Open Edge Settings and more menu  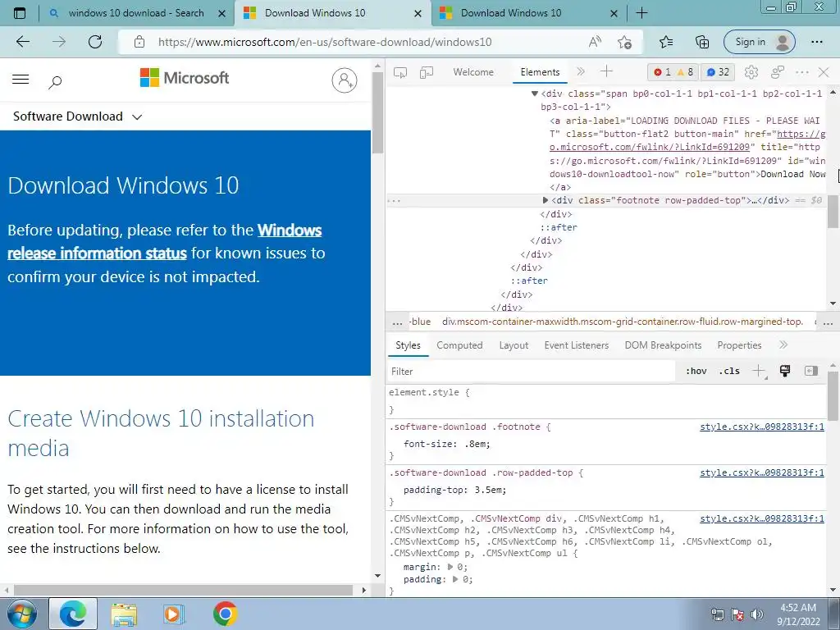coord(816,42)
